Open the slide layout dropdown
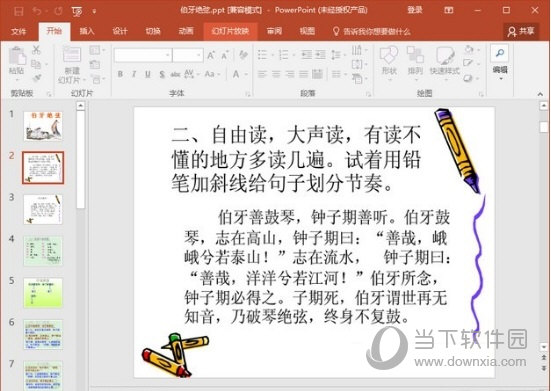Image resolution: width=551 pixels, height=391 pixels. tap(96, 50)
